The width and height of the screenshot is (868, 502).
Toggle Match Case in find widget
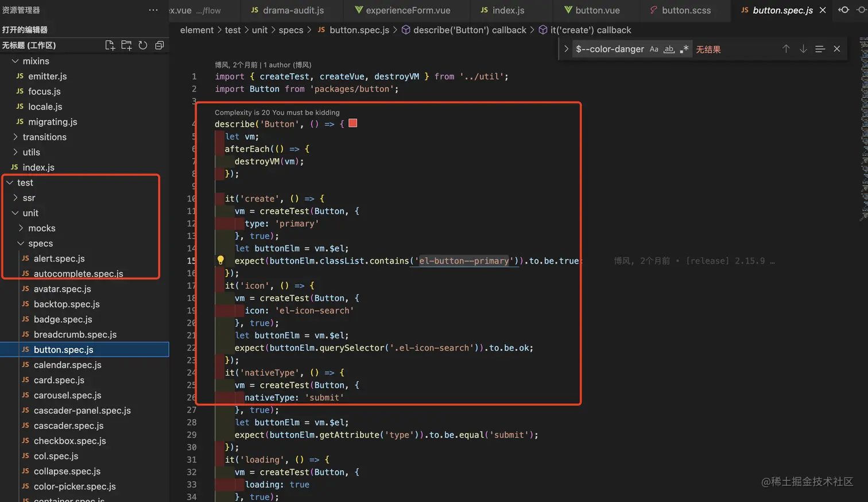[x=654, y=49]
